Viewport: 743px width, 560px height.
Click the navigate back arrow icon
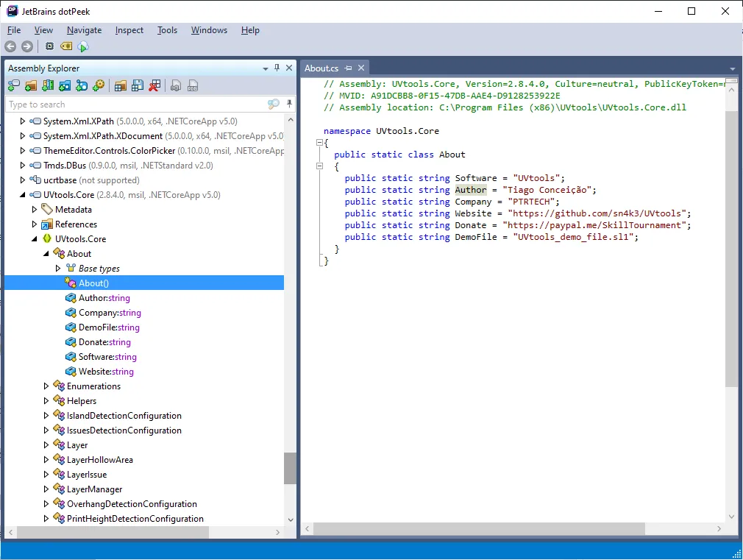[10, 46]
